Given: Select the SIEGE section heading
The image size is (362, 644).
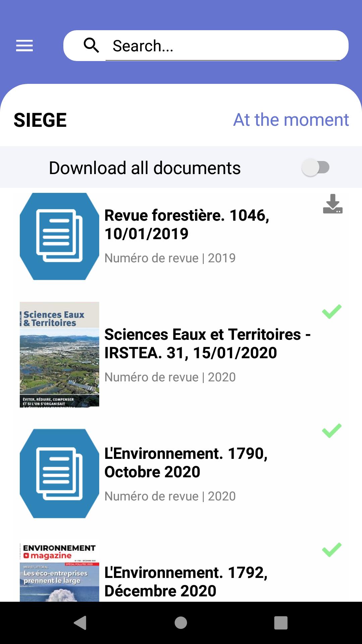Looking at the screenshot, I should (x=40, y=120).
